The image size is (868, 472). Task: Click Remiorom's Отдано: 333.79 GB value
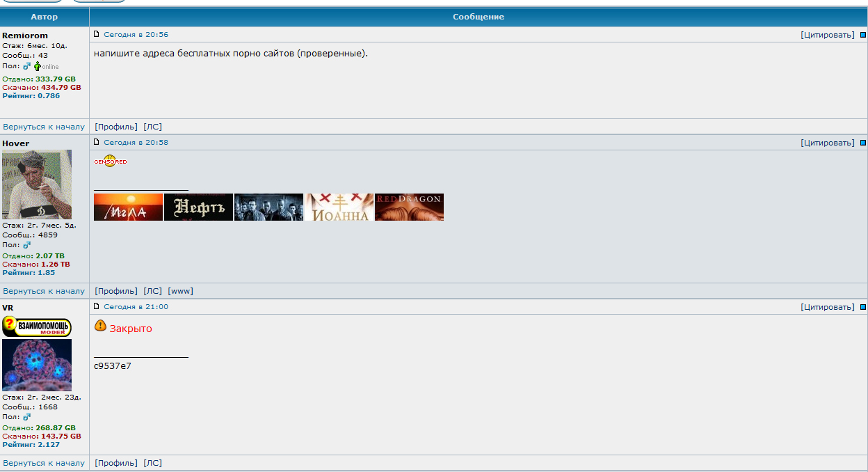[39, 79]
